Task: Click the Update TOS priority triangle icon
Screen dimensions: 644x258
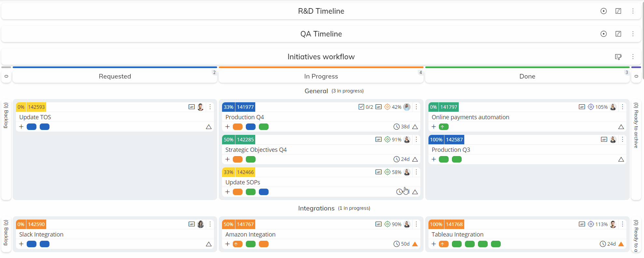Action: (x=209, y=127)
